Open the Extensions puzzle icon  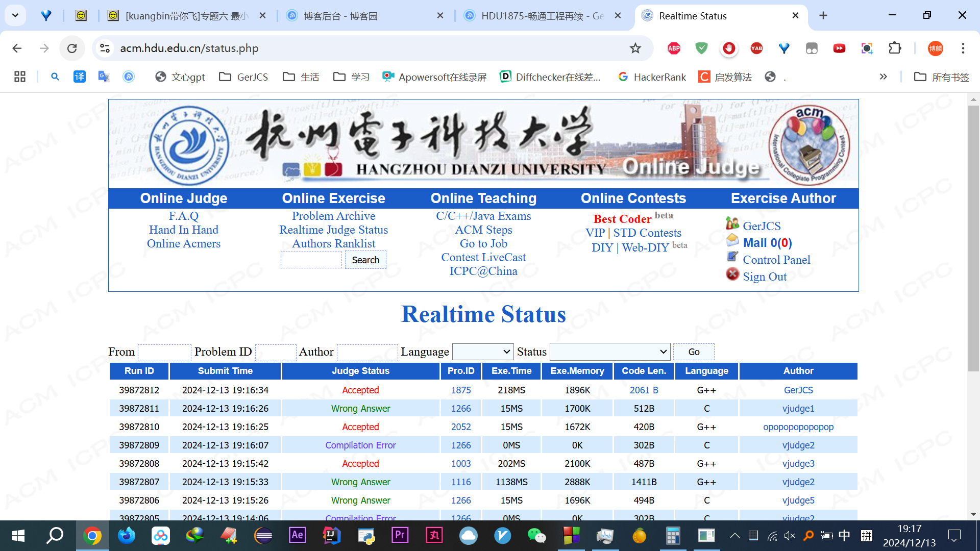[895, 48]
